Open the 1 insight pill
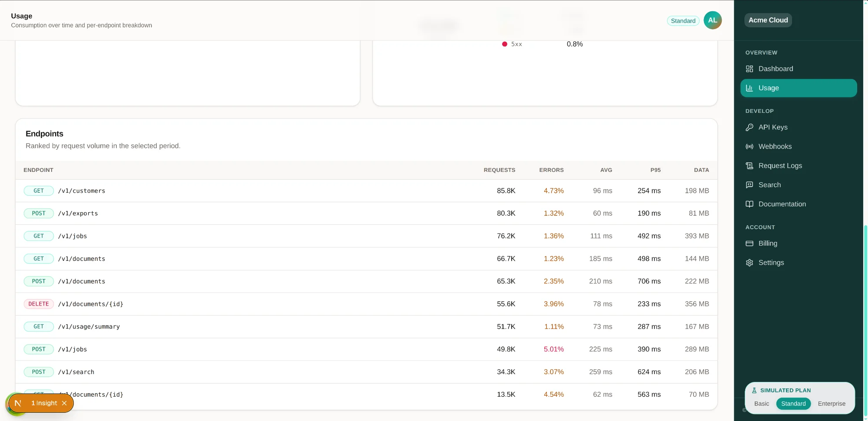Viewport: 868px width, 421px height. [x=41, y=403]
